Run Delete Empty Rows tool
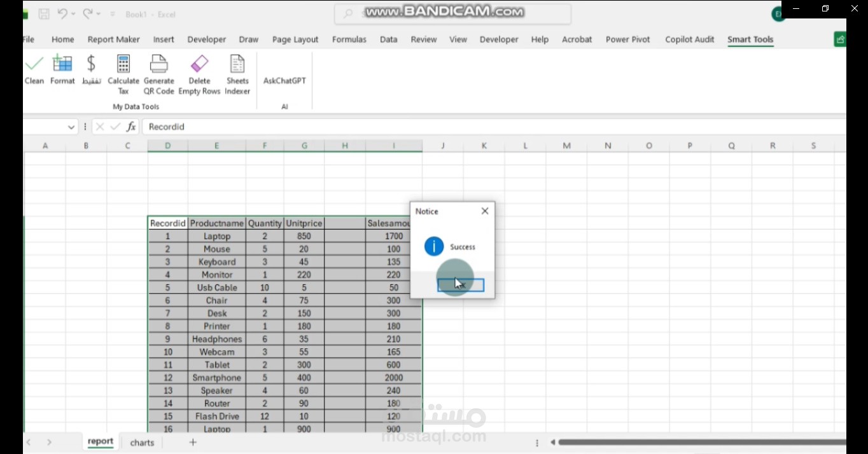The image size is (868, 454). 199,75
